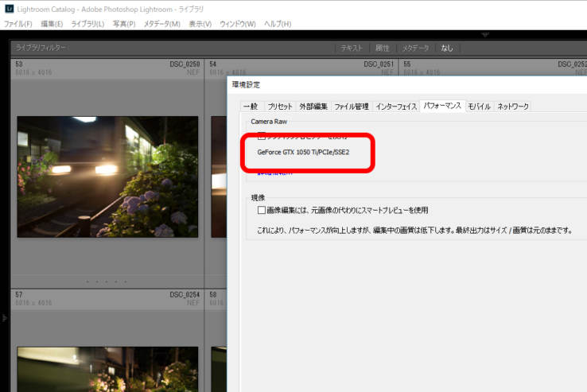Click the blue link below GeForce GPU name

coord(275,171)
